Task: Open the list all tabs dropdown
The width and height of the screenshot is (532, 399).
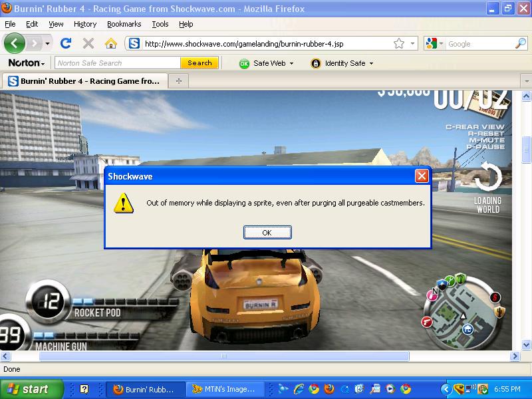Action: tap(526, 81)
